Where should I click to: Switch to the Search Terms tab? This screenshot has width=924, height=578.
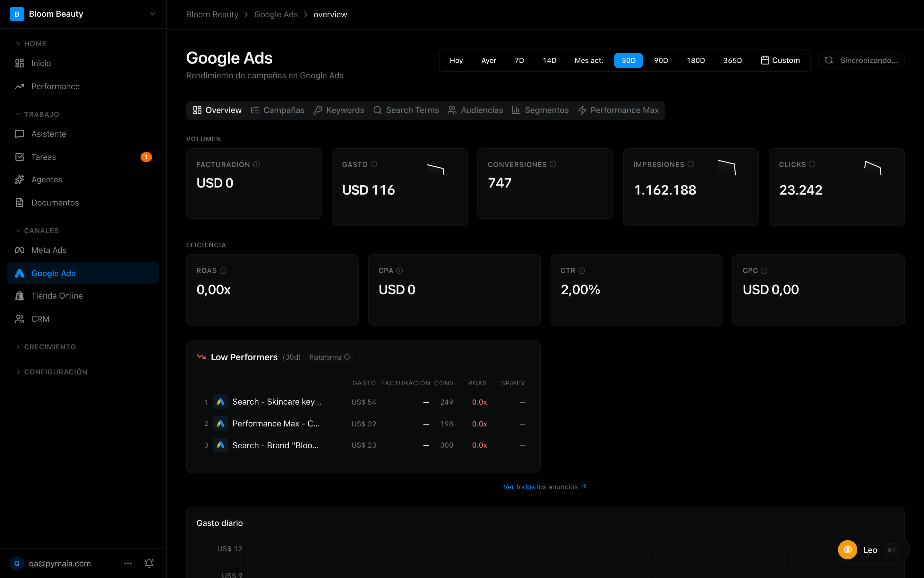pos(406,110)
